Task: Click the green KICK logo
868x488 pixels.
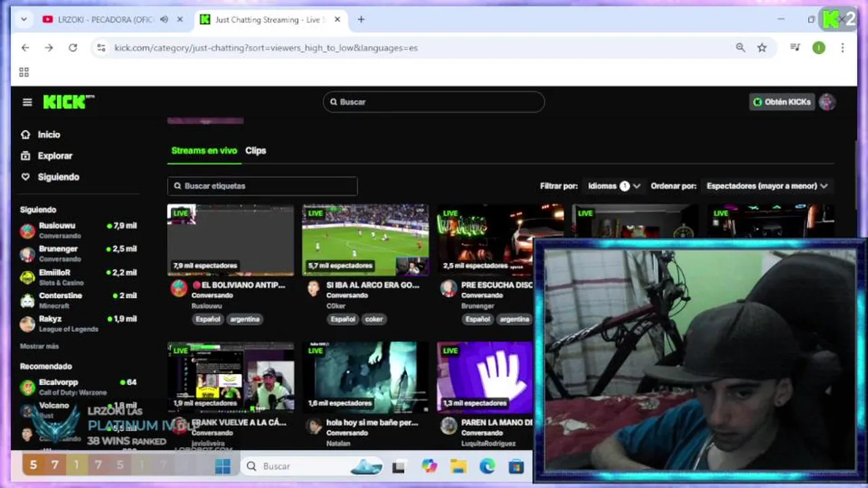Action: click(x=68, y=102)
